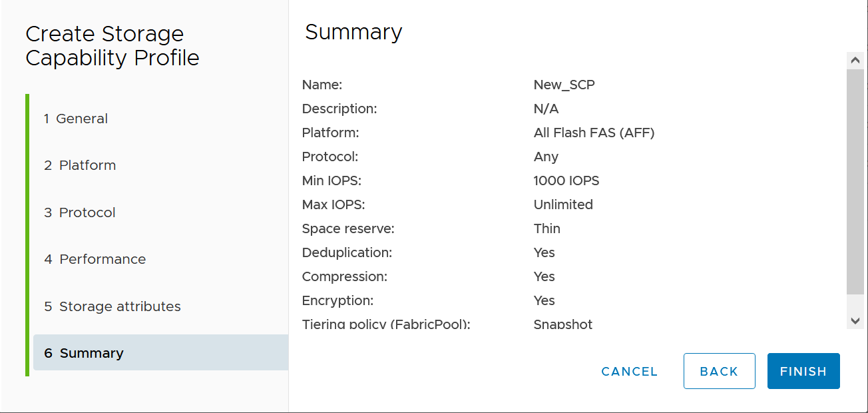Click the summary vertical scrollbar thumb
The width and height of the screenshot is (868, 413).
[855, 180]
